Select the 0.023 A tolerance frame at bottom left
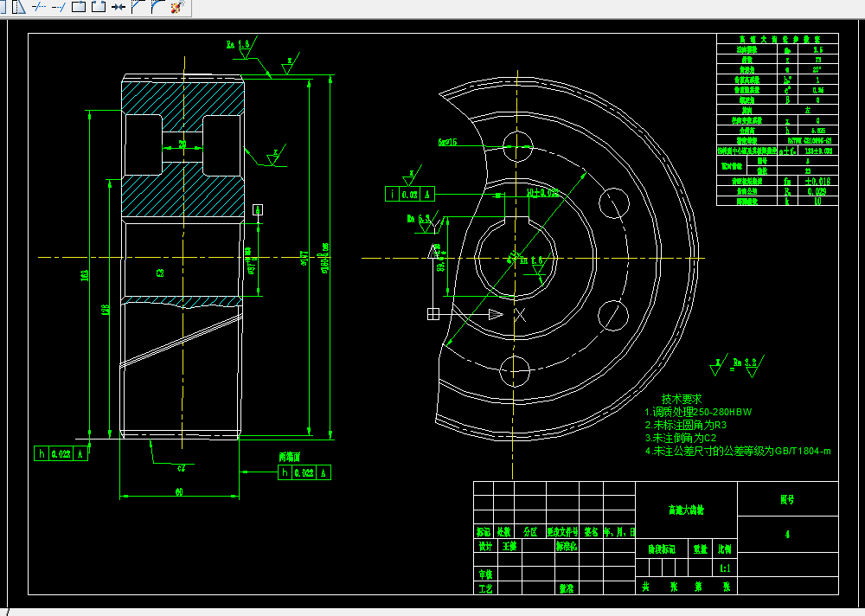Image resolution: width=865 pixels, height=616 pixels. [x=61, y=453]
